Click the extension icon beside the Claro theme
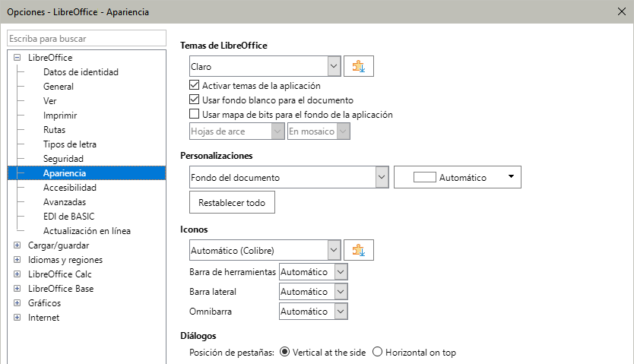 coord(359,67)
